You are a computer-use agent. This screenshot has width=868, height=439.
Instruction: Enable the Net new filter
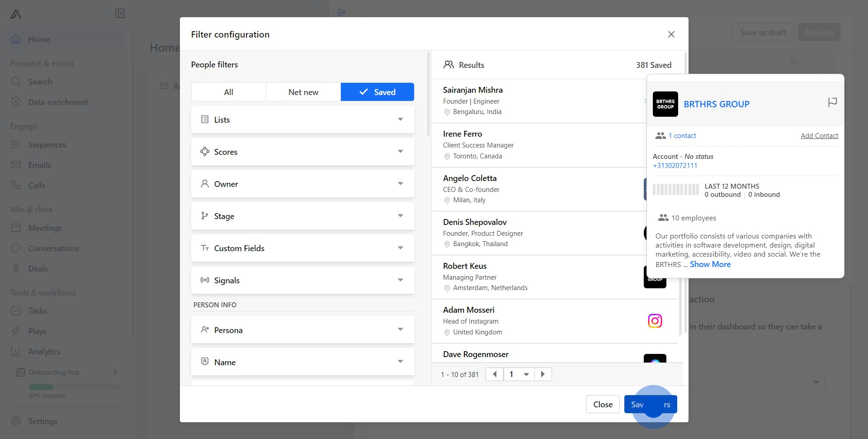(x=303, y=92)
